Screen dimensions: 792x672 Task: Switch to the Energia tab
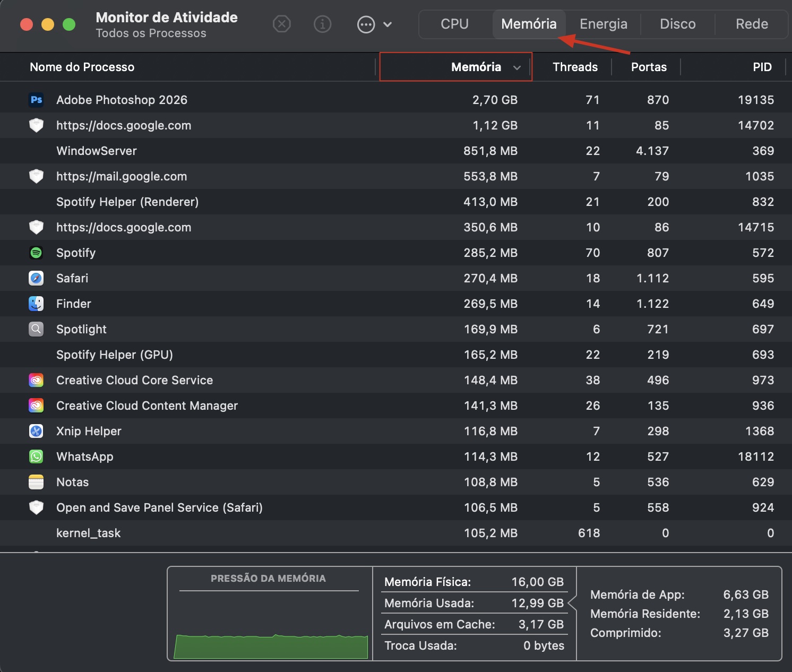coord(603,24)
